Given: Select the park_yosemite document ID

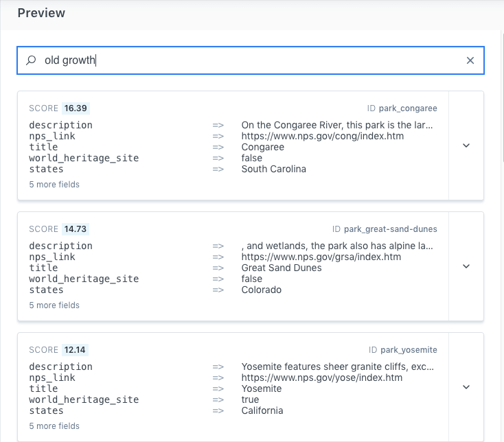Looking at the screenshot, I should click(408, 350).
